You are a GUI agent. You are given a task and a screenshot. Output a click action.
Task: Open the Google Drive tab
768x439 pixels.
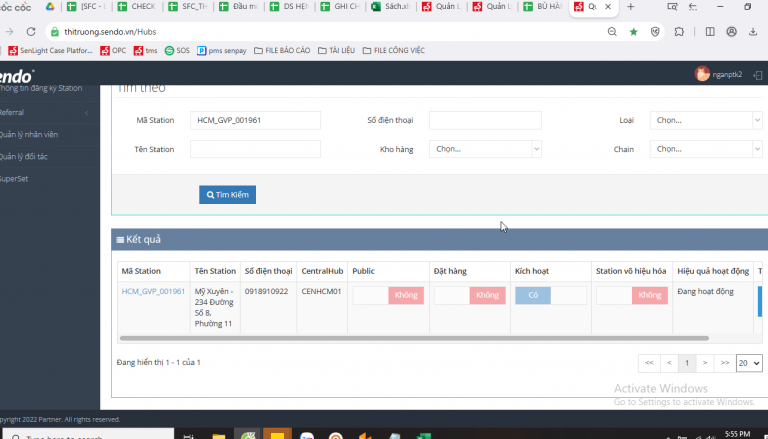(x=50, y=7)
